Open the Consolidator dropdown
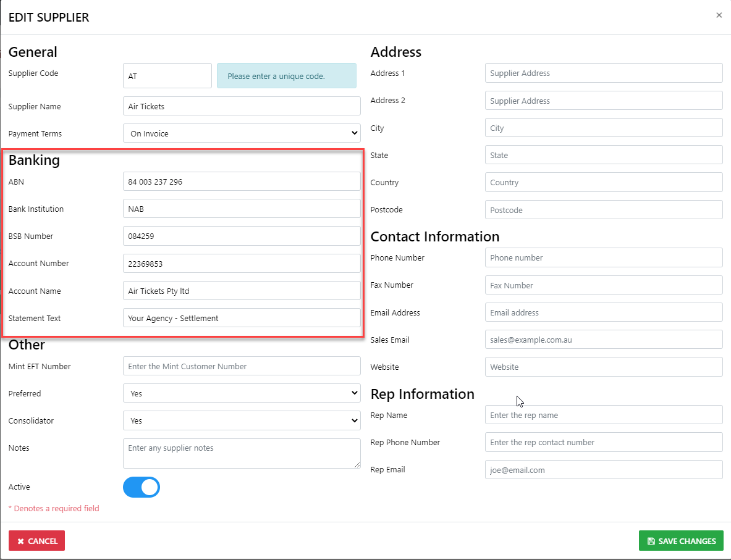This screenshot has height=560, width=731. point(242,420)
